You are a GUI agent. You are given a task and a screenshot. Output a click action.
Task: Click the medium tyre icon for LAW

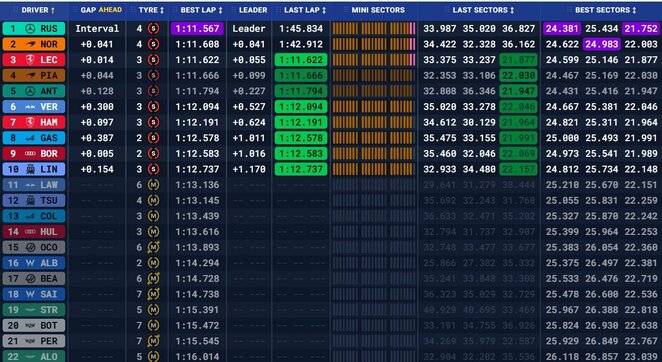[x=154, y=185]
